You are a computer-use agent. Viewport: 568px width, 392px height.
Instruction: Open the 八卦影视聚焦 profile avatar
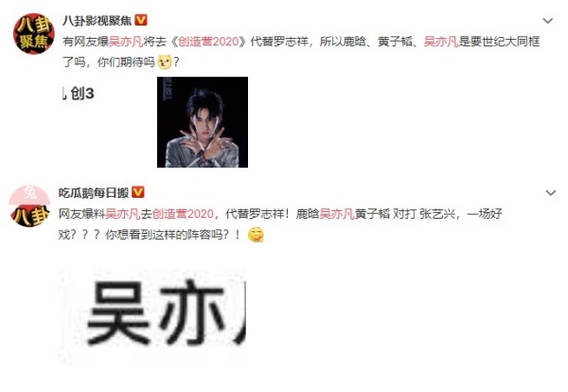(33, 34)
